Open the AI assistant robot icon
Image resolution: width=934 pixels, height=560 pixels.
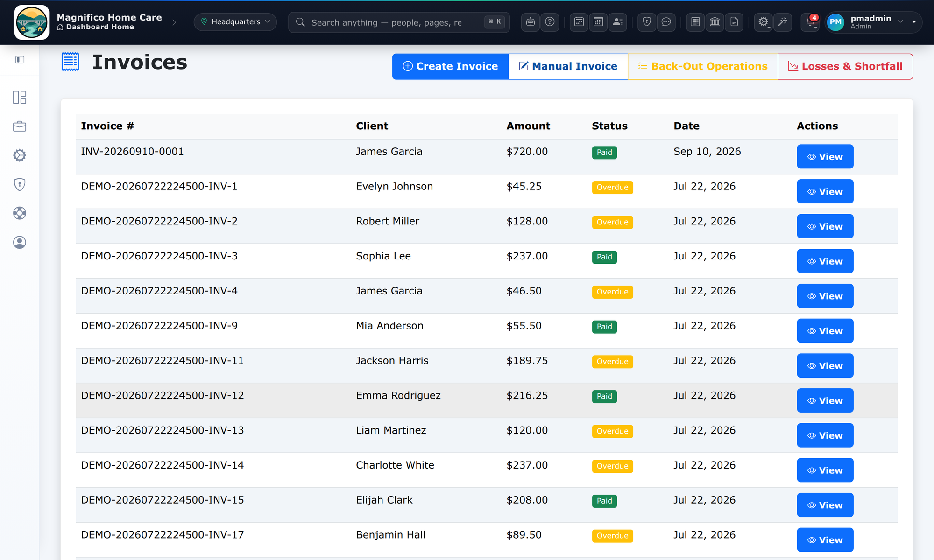[531, 22]
